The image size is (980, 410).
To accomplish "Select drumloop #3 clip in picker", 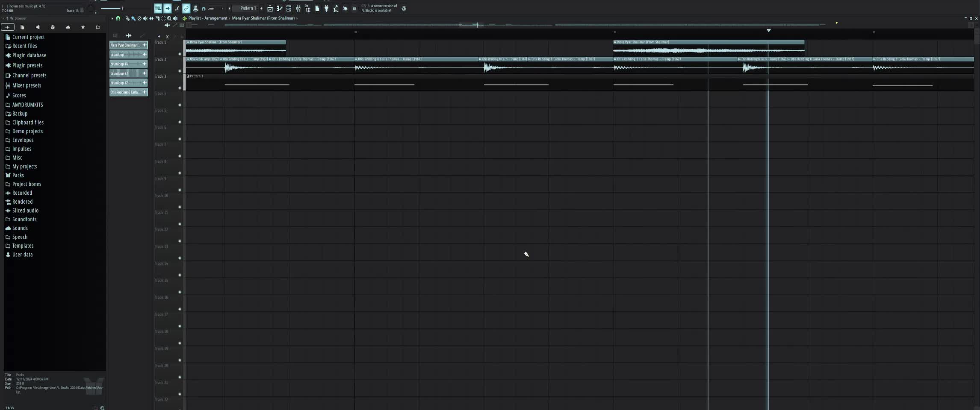I will (128, 73).
